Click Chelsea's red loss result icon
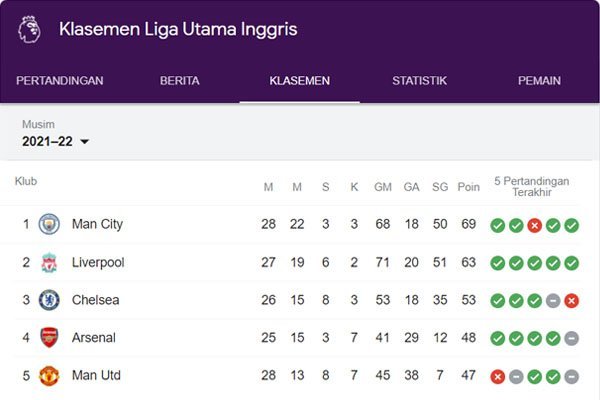600x400 pixels. [x=571, y=300]
